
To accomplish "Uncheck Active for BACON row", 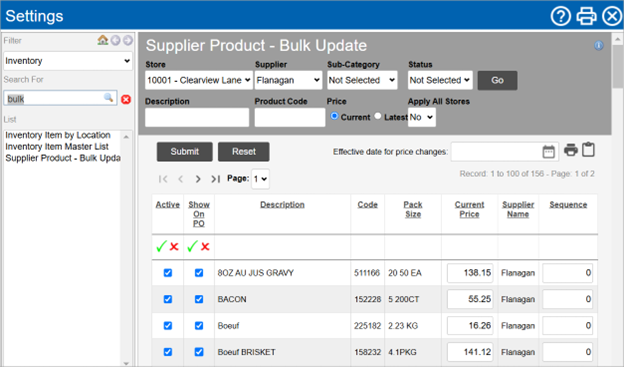I will click(x=168, y=299).
